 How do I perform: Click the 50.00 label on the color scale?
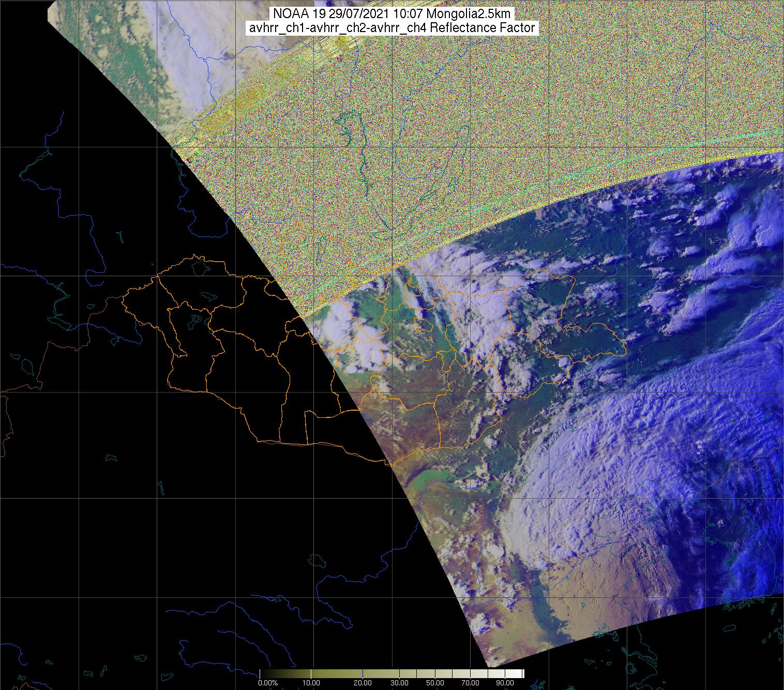435,684
